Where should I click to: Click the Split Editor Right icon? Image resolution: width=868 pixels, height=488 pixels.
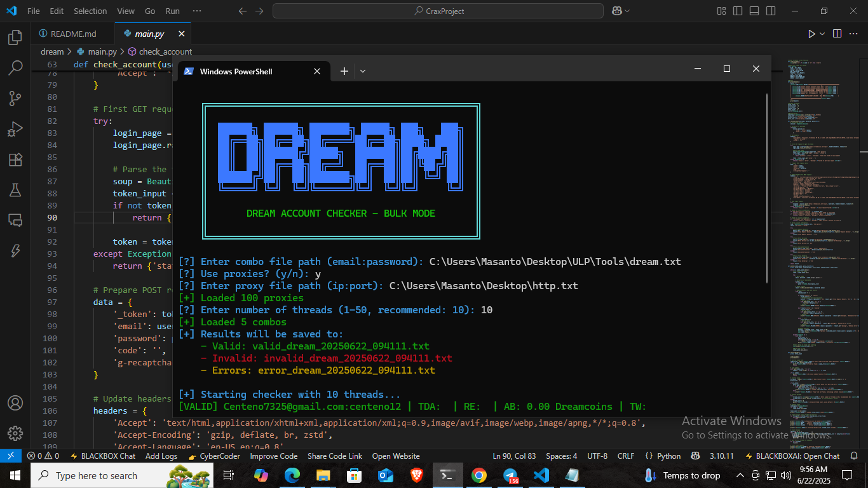[837, 34]
